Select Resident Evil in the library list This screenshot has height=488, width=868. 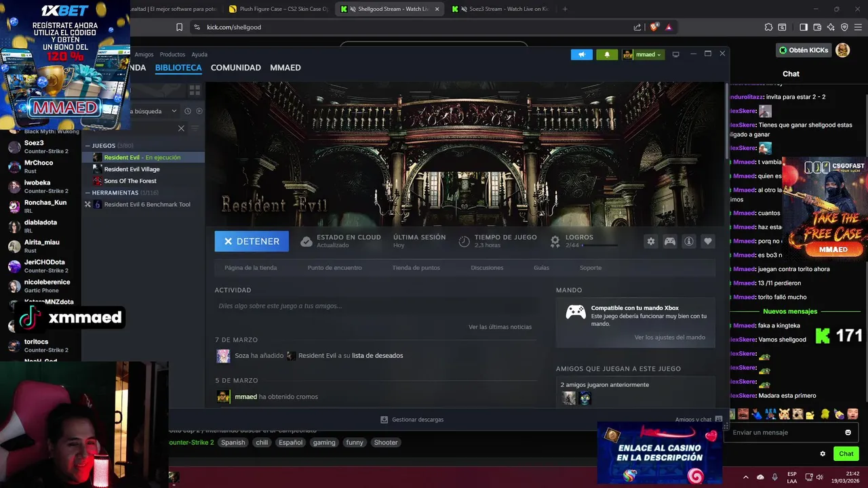click(x=142, y=157)
